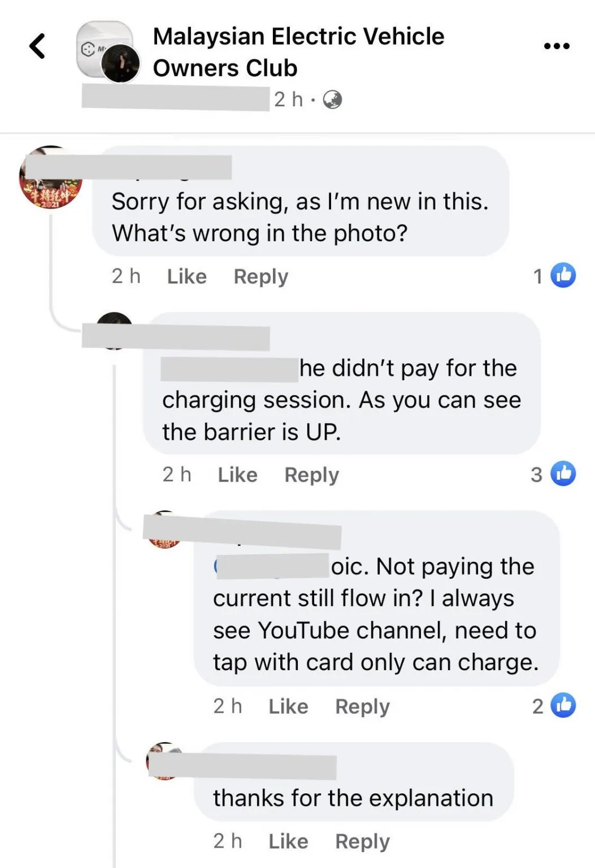Reply to the 'he didn't pay' comment
The height and width of the screenshot is (868, 595).
click(312, 475)
